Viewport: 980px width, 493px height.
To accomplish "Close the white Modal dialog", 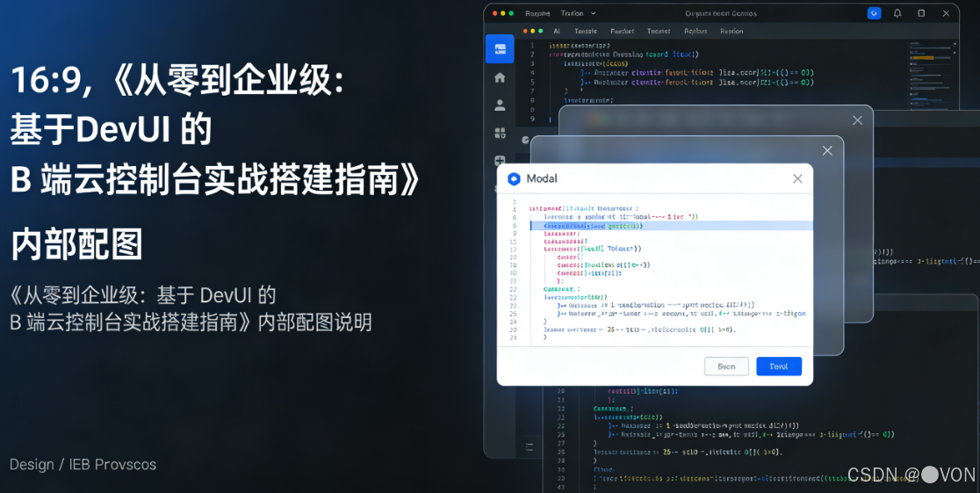I will pos(797,179).
